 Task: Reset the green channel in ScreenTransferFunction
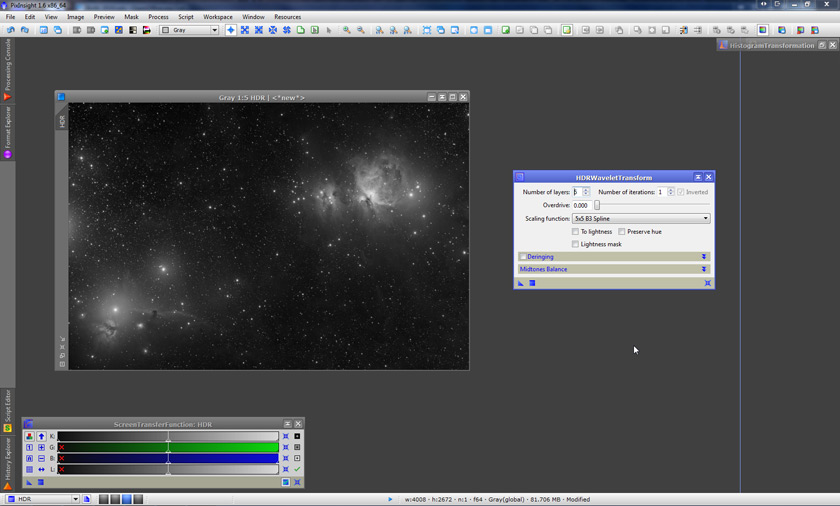(285, 447)
